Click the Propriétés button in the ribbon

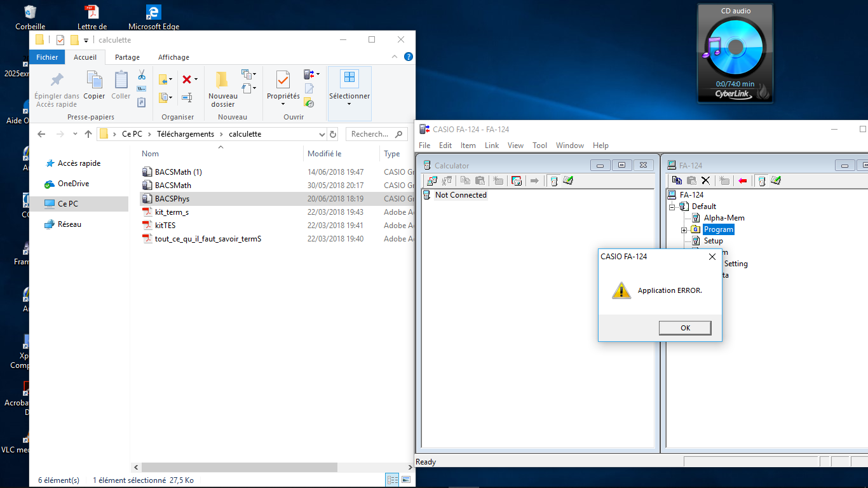(283, 89)
